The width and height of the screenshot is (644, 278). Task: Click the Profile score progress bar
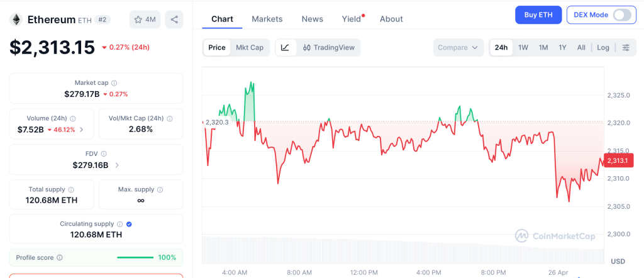135,257
